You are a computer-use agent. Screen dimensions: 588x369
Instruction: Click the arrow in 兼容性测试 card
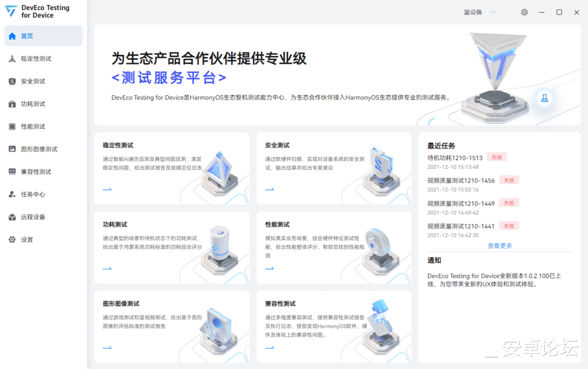pyautogui.click(x=269, y=347)
